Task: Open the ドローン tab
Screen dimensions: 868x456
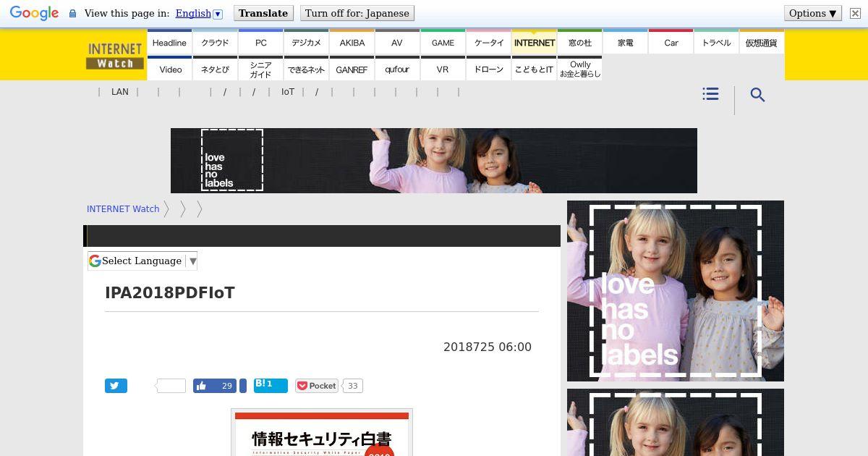Action: coord(488,69)
